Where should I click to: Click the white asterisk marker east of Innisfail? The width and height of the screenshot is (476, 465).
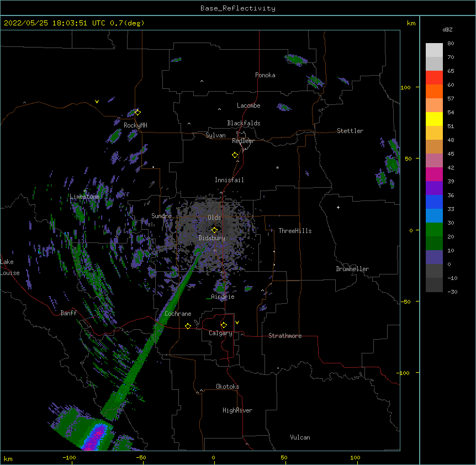coord(277,167)
